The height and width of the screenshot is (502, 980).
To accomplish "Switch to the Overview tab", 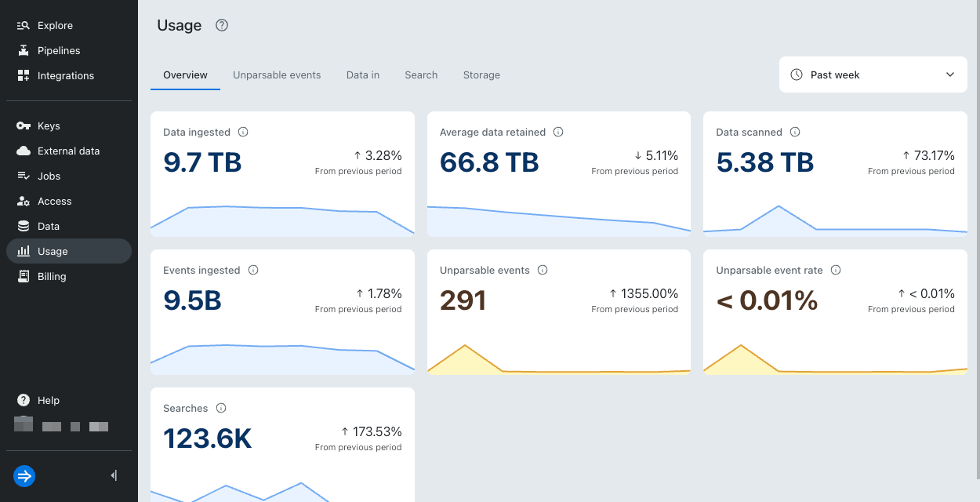I will click(x=185, y=75).
